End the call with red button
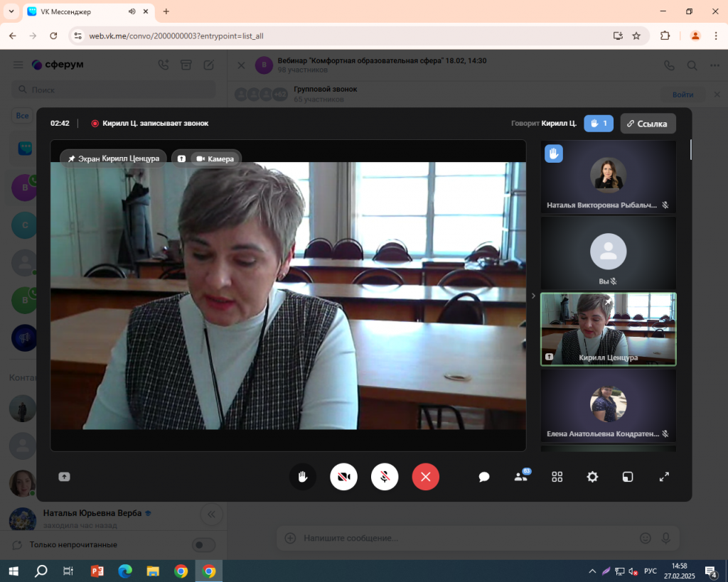 426,477
